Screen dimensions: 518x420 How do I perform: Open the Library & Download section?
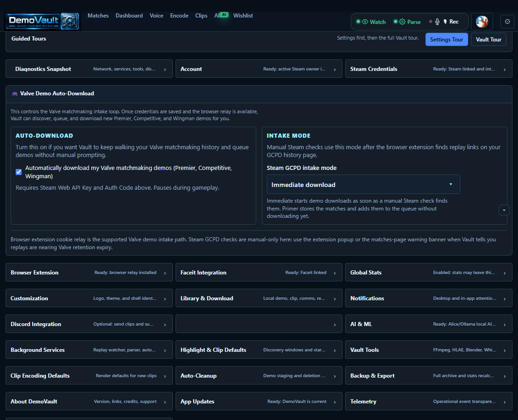259,298
